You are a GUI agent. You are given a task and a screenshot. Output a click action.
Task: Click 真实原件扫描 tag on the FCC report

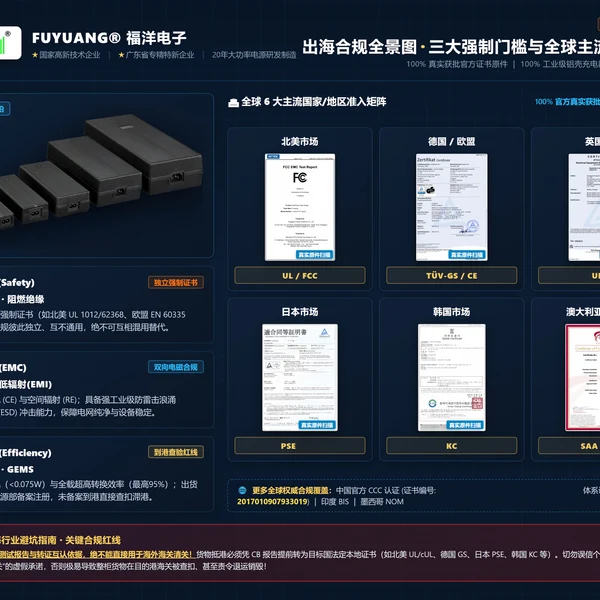(x=315, y=255)
